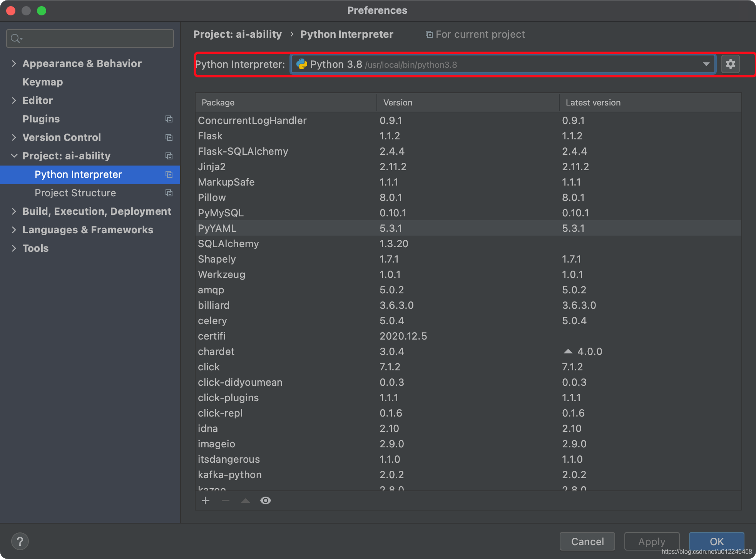Click the Python 3.8 interpreter dropdown arrow

coord(706,65)
